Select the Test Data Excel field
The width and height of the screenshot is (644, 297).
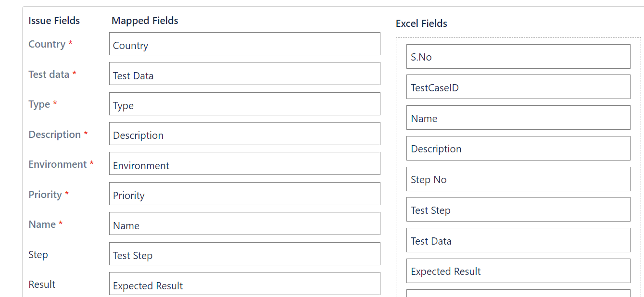518,241
